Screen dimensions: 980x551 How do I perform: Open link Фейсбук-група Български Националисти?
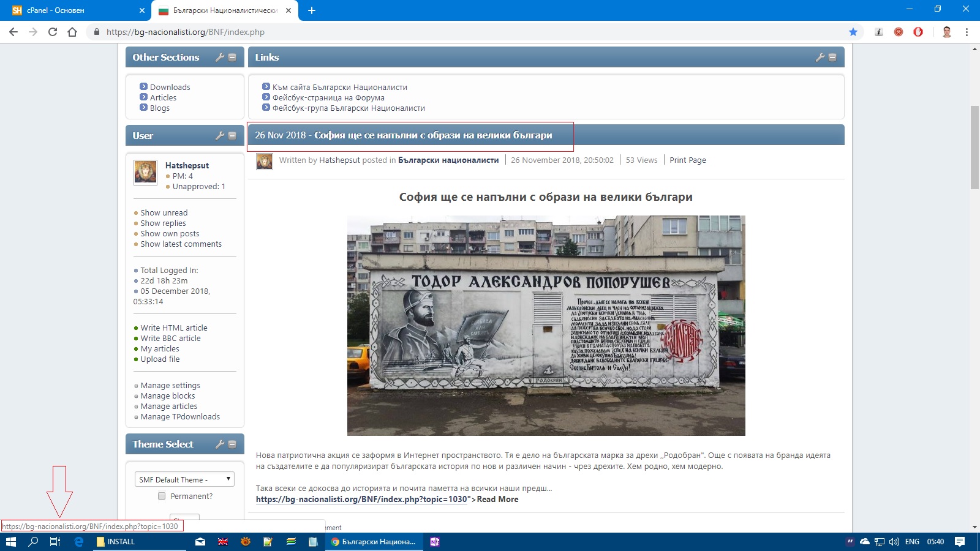pos(349,108)
